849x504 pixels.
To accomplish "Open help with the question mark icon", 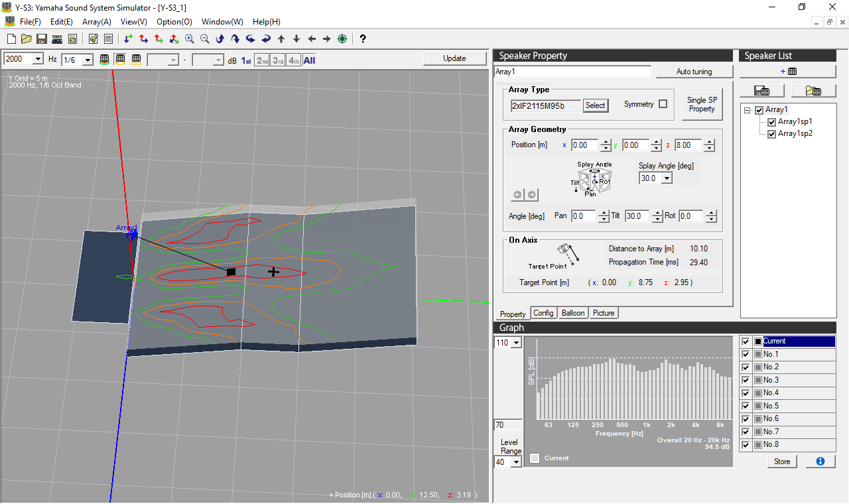I will [x=363, y=38].
